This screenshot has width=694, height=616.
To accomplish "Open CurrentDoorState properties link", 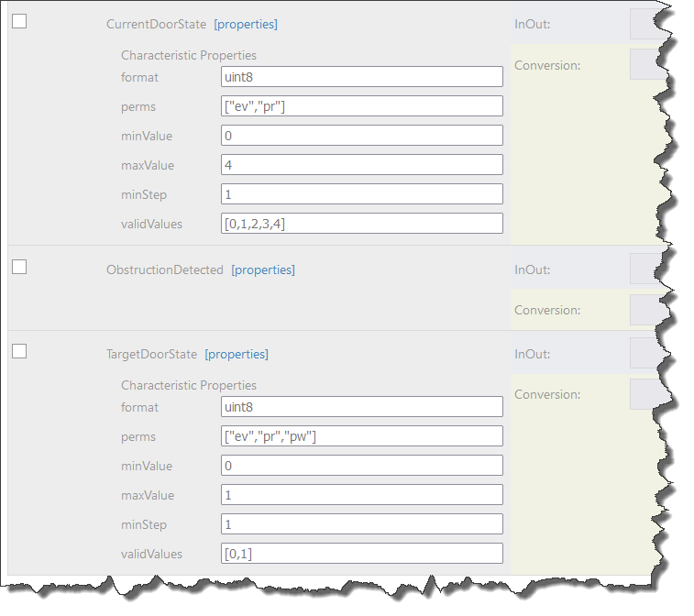I will pos(246,25).
